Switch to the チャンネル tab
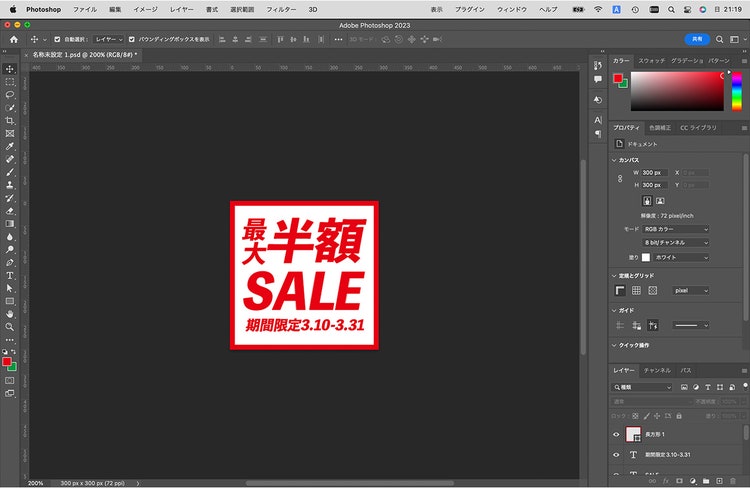750x488 pixels. (x=657, y=370)
